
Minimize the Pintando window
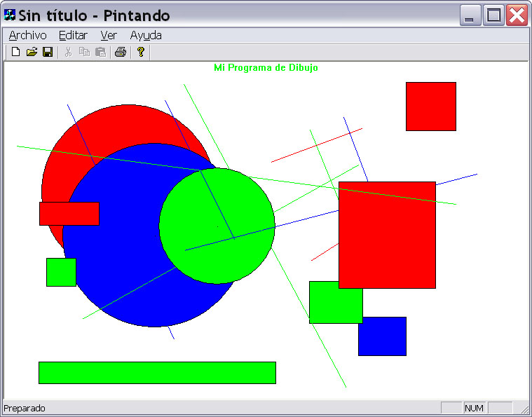point(470,15)
